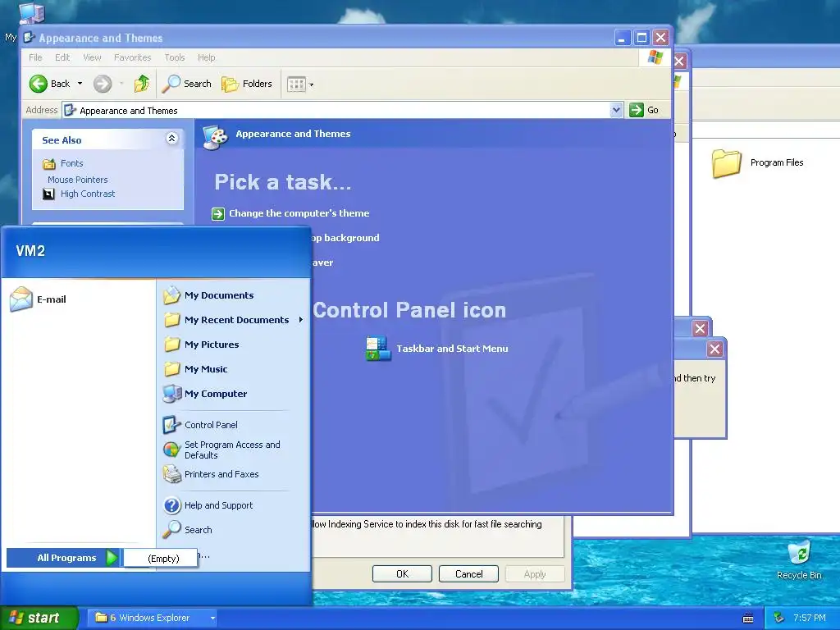
Task: Open Taskbar and Start Menu icon
Action: (378, 349)
